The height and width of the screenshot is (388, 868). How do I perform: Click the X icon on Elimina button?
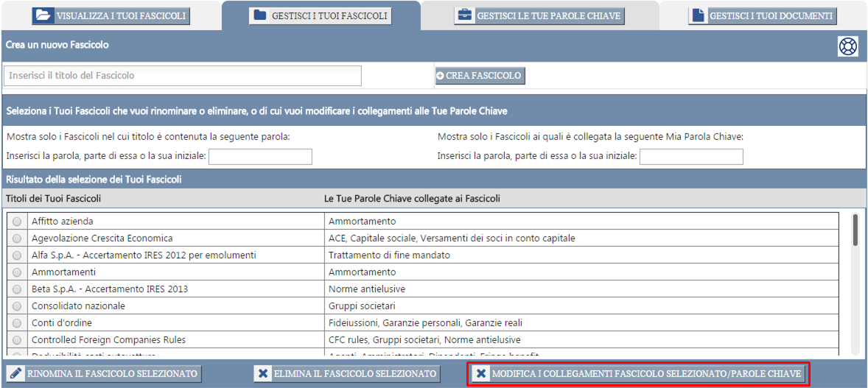click(263, 374)
